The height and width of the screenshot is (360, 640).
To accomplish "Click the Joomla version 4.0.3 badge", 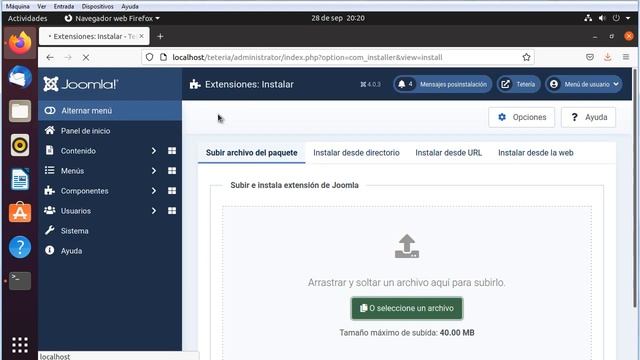I will click(370, 84).
